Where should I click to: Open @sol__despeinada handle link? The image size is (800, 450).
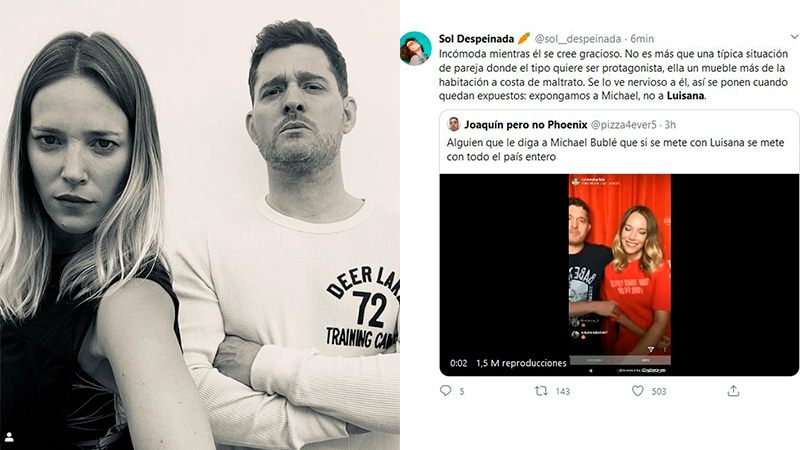(578, 39)
